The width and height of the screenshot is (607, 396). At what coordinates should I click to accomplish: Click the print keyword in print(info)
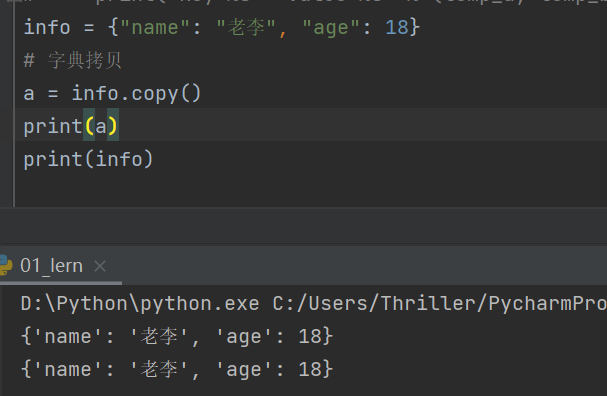coord(53,159)
